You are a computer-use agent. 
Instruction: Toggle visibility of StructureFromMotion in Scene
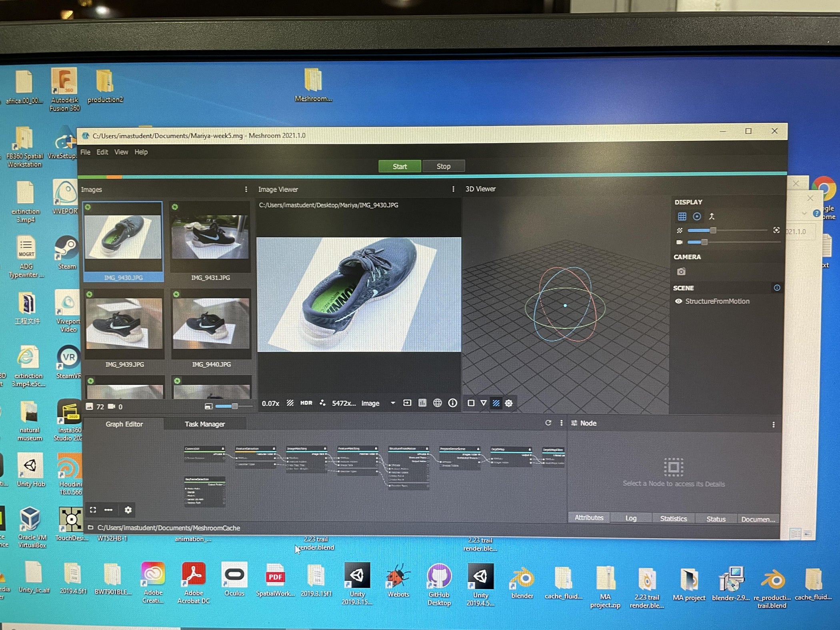(679, 302)
